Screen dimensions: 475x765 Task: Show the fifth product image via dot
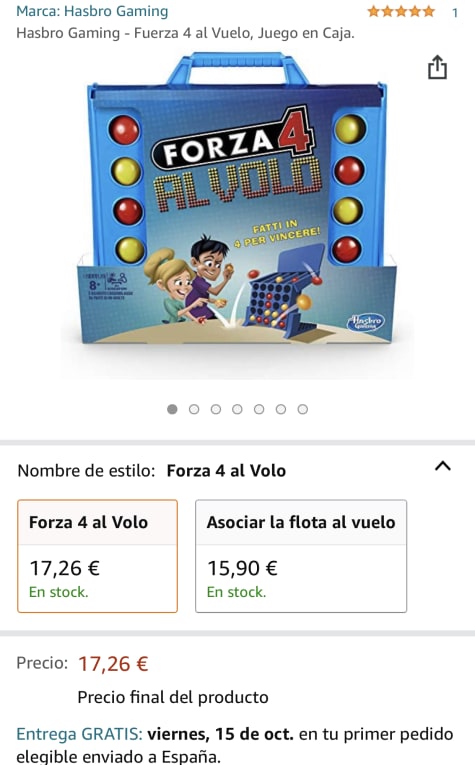click(259, 409)
